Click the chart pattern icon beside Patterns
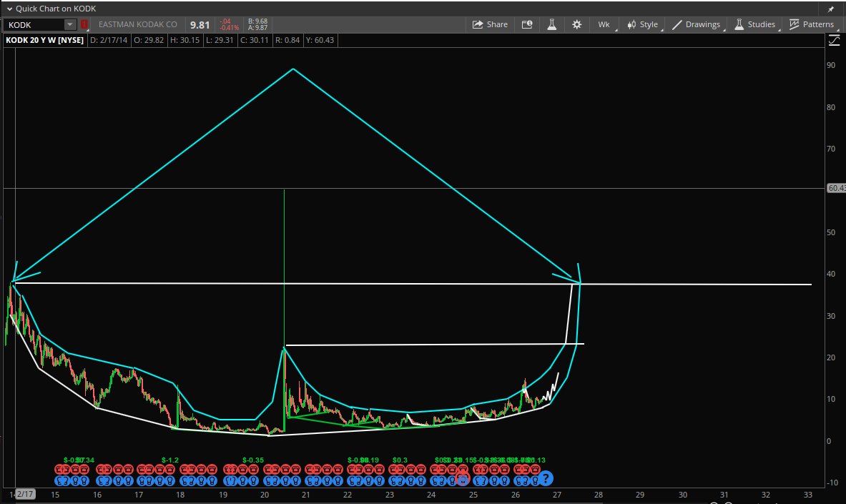 click(795, 24)
